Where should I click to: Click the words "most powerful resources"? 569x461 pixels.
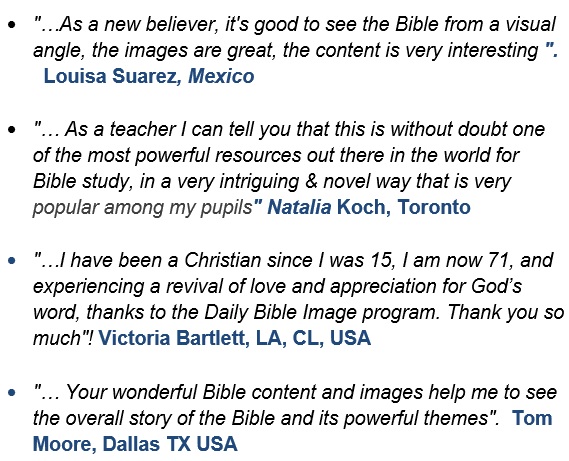tap(194, 156)
